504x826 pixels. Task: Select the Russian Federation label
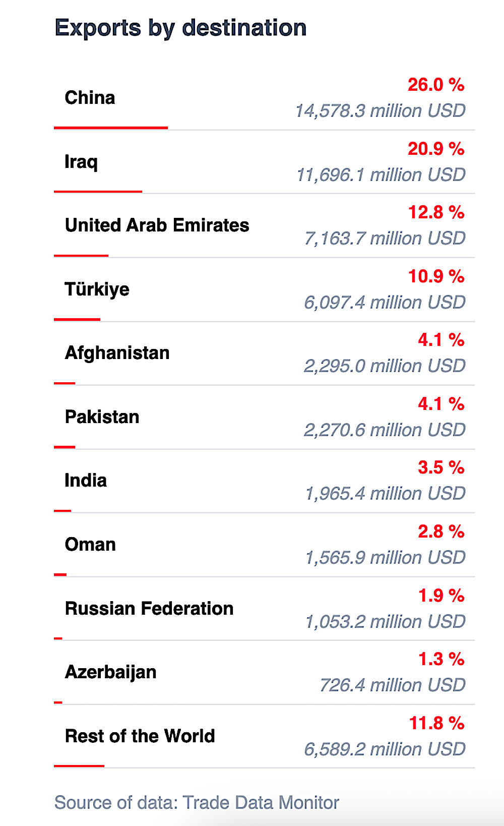149,609
